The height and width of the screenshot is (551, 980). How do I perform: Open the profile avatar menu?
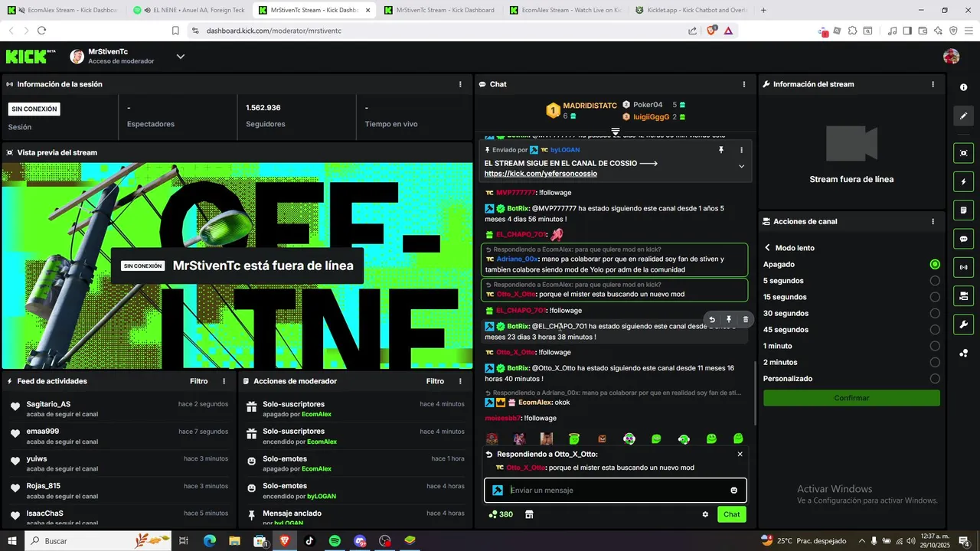(951, 57)
